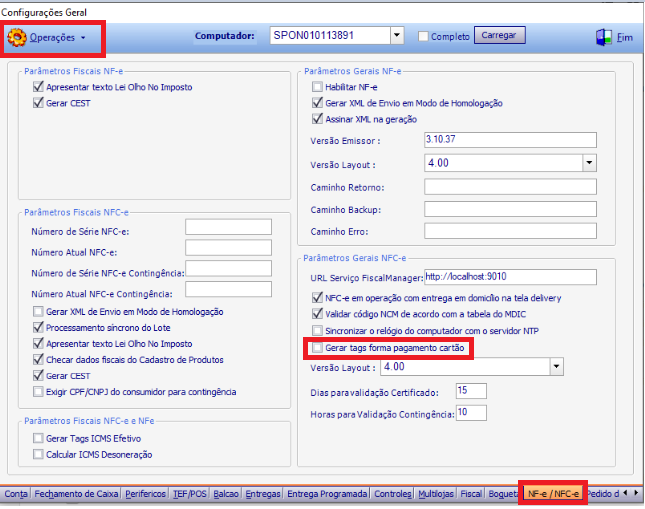Enable Exigir CPF/CNPJ do consumidor para contingência

point(38,392)
